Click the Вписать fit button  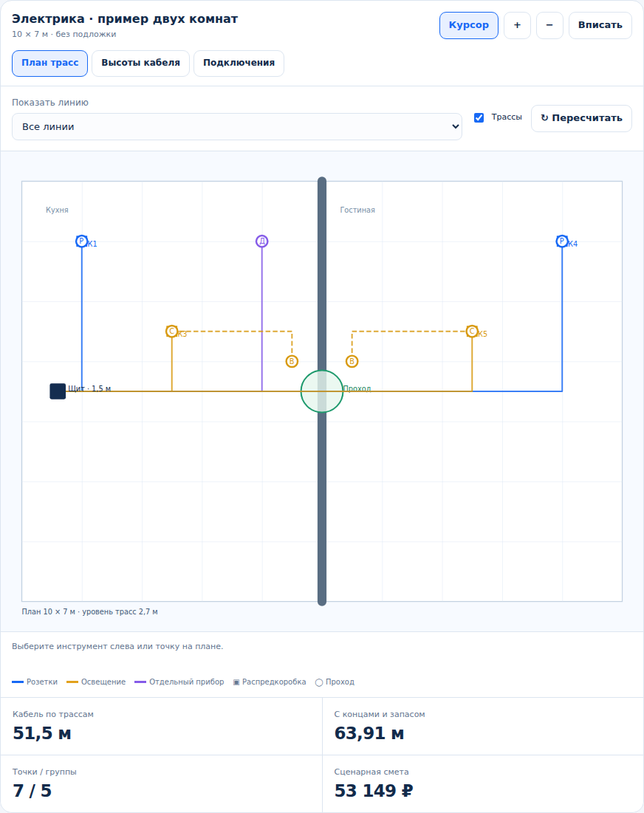[600, 25]
